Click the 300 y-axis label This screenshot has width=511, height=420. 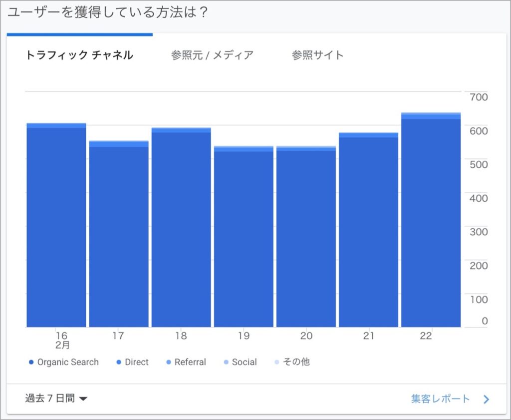click(x=479, y=232)
